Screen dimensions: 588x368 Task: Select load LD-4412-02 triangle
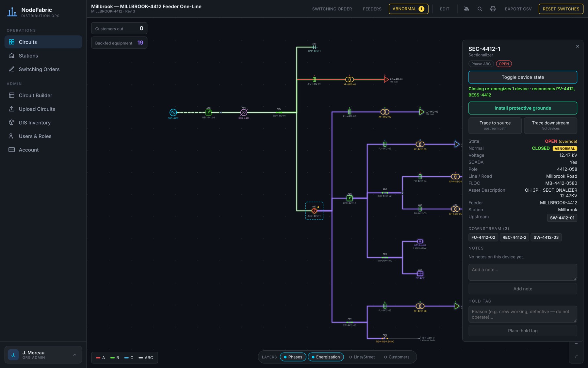point(422,112)
